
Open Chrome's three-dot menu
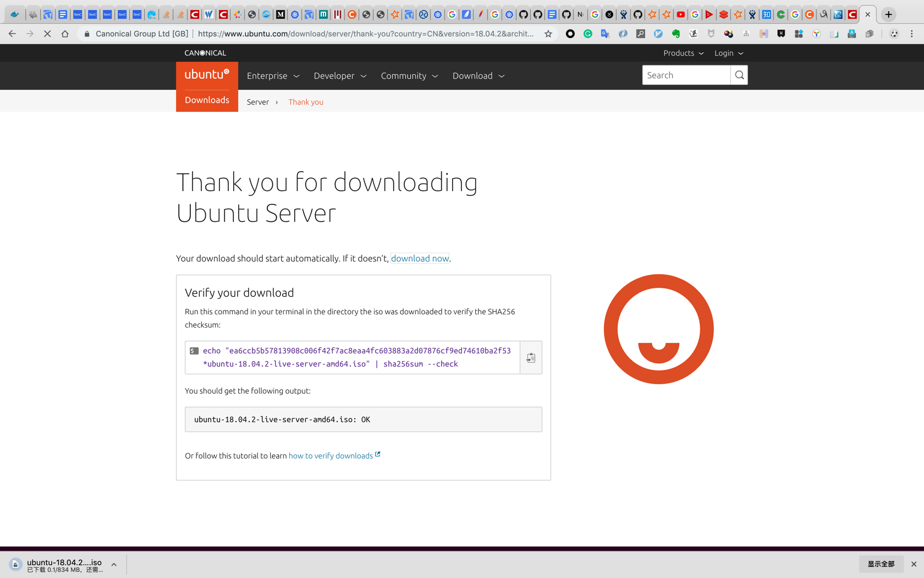[912, 34]
